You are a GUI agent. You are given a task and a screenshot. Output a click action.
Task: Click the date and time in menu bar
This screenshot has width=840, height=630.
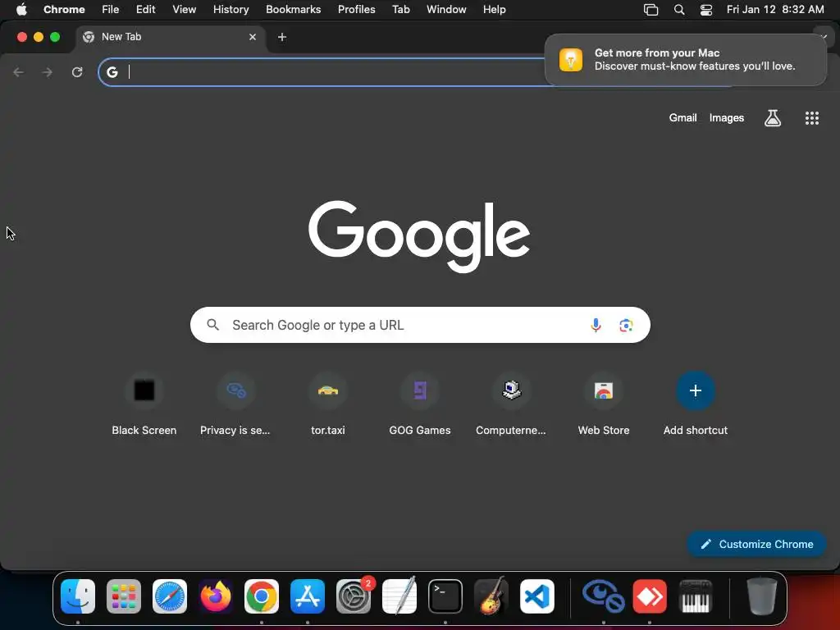coord(775,9)
